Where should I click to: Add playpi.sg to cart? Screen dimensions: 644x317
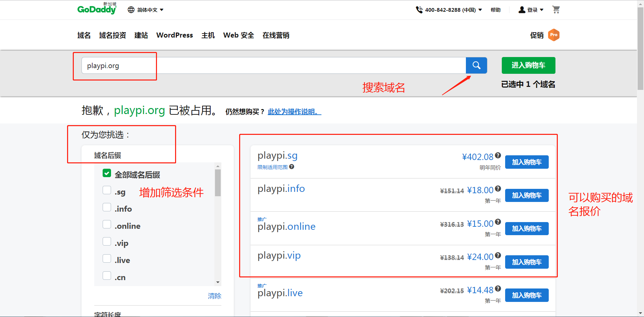(527, 162)
